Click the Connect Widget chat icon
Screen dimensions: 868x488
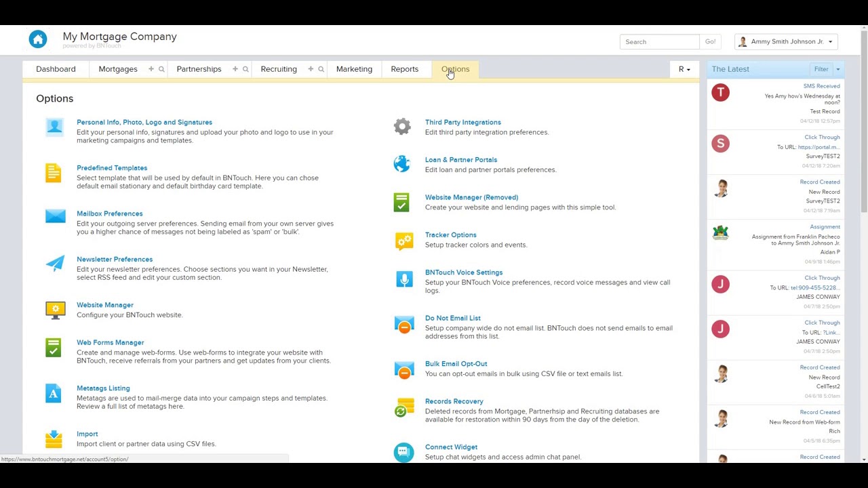[403, 452]
